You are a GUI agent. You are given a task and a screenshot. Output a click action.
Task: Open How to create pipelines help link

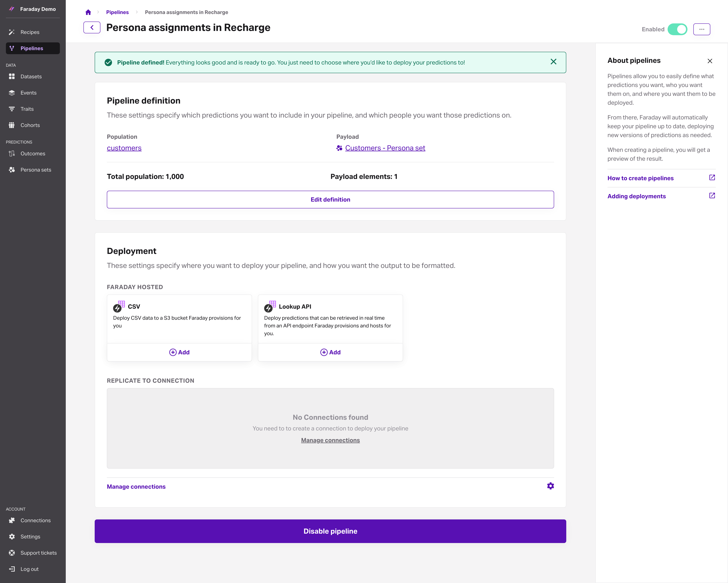pyautogui.click(x=640, y=178)
